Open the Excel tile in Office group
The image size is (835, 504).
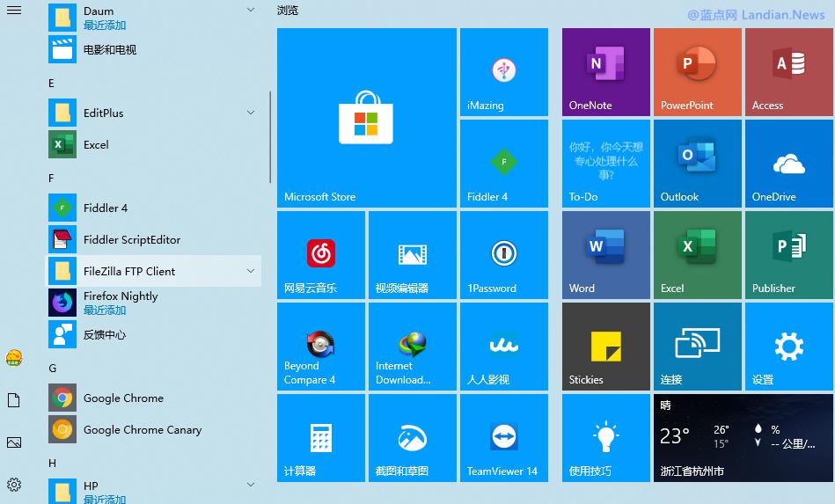point(698,255)
